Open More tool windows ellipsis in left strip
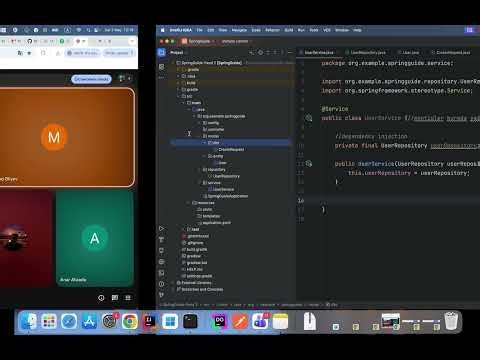This screenshot has width=480, height=360. pyautogui.click(x=162, y=77)
